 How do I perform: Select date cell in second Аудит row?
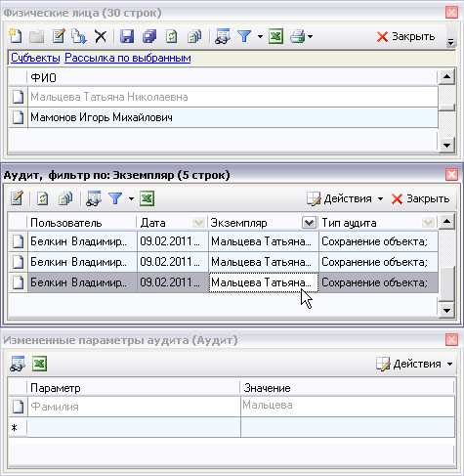point(173,262)
